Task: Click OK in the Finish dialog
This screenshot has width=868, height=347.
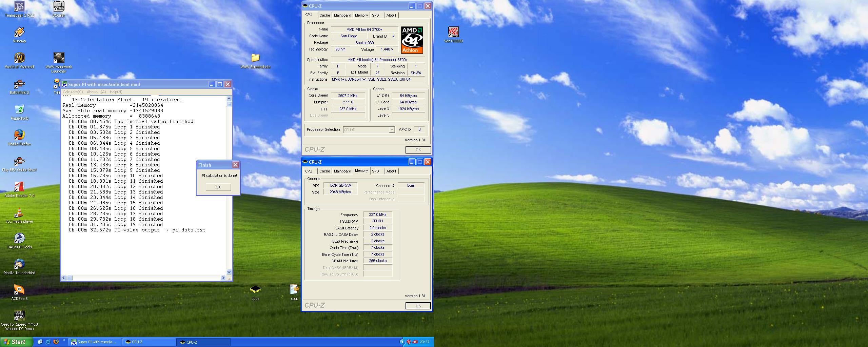Action: pyautogui.click(x=218, y=187)
